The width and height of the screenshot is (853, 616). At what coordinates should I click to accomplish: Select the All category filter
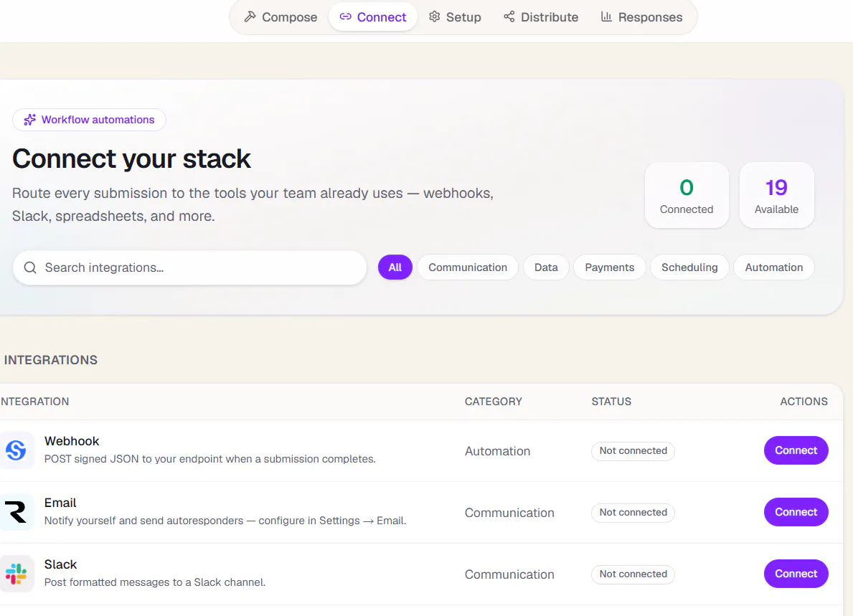[395, 267]
